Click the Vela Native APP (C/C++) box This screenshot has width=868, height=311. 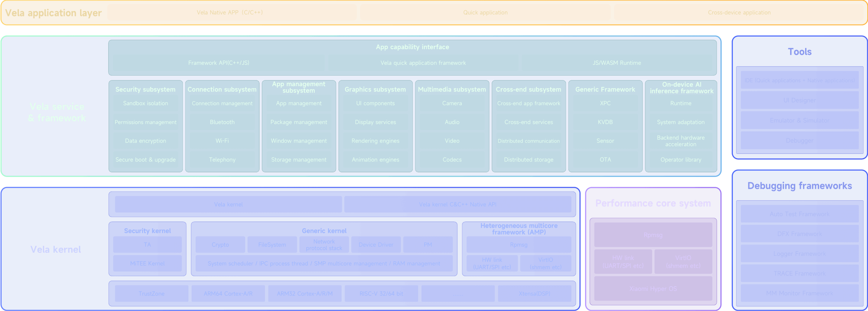232,12
